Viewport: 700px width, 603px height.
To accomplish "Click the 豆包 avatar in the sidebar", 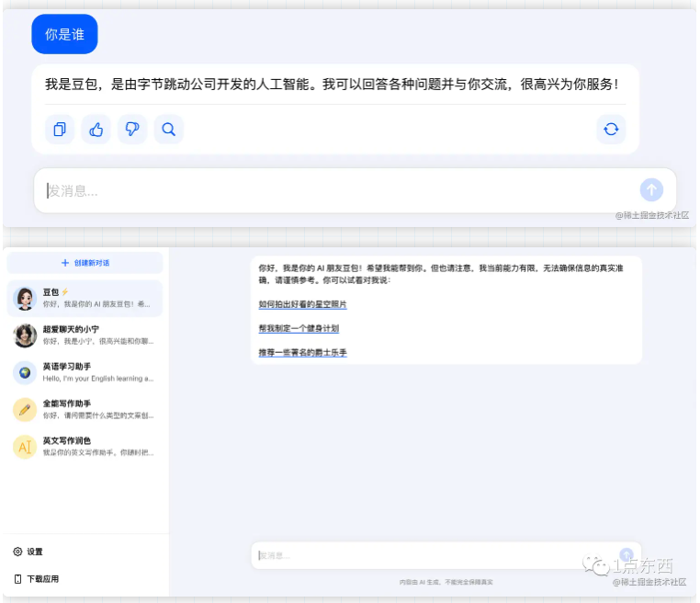I will 25,299.
